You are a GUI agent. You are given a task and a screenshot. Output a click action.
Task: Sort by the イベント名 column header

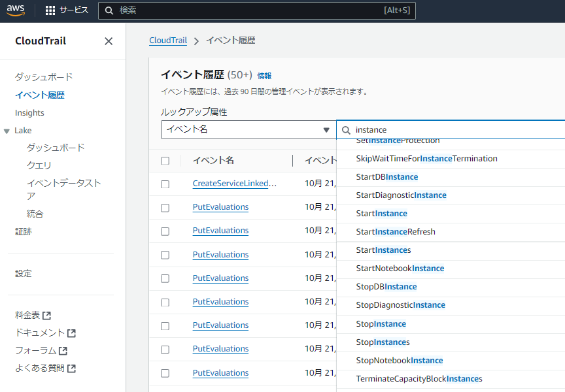(213, 161)
